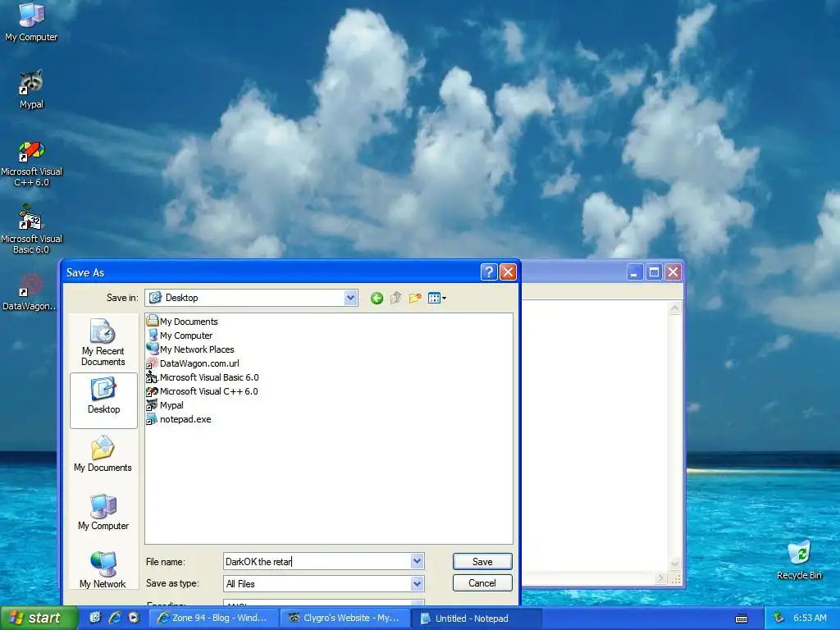Viewport: 840px width, 630px height.
Task: Expand the Save in location dropdown
Action: [351, 298]
